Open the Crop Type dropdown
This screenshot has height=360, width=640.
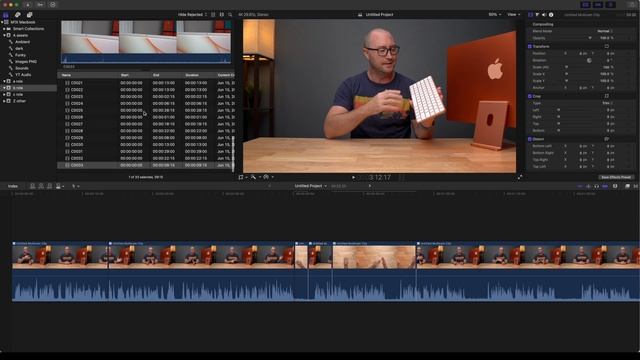point(608,103)
